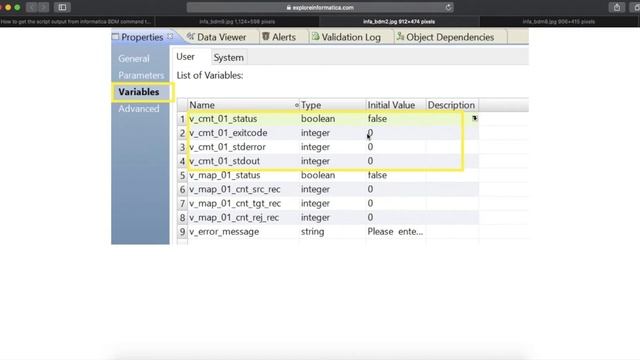Click the macOS green fullscreen window button
Viewport: 640px width, 360px height.
(x=17, y=7)
